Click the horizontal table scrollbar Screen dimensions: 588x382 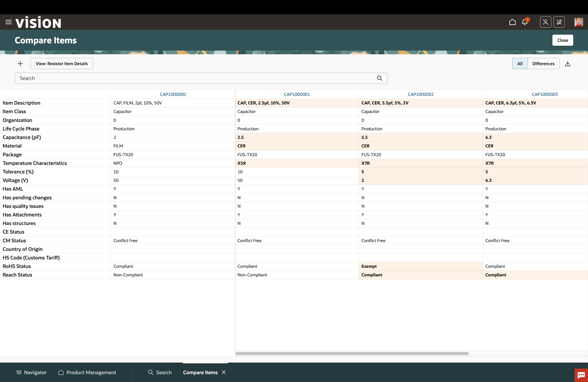[x=352, y=354]
